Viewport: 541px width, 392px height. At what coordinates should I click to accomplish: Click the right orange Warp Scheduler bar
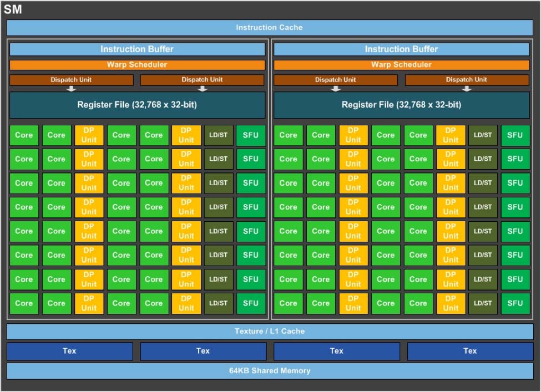pyautogui.click(x=401, y=65)
